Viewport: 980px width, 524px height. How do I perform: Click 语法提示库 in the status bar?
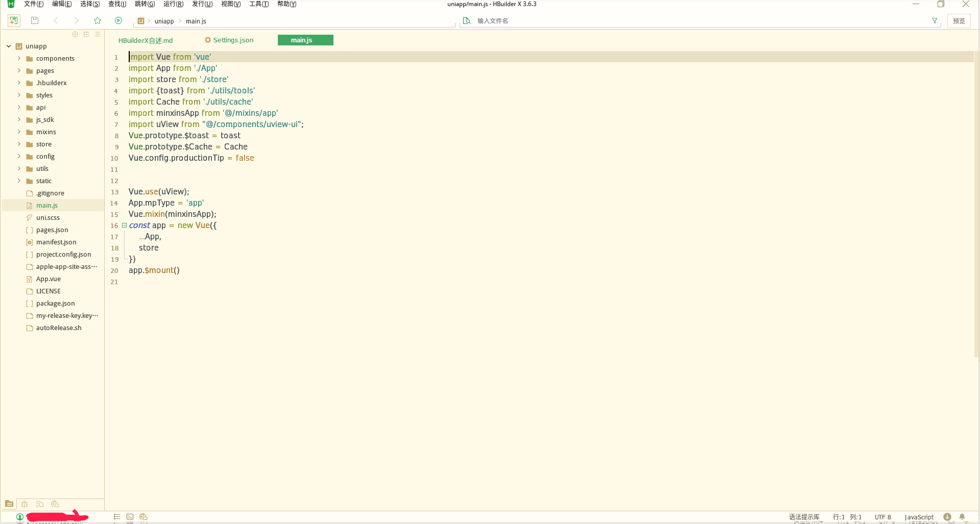(804, 517)
